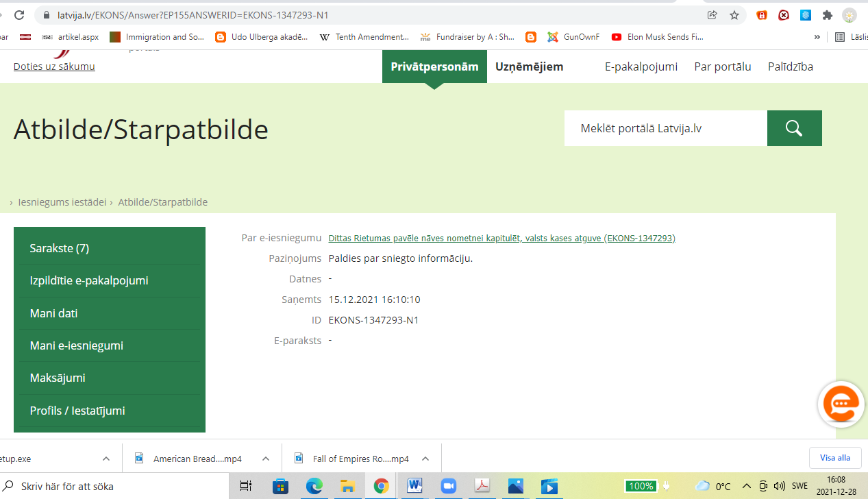Expand options for Fall of Empires download

[425, 459]
